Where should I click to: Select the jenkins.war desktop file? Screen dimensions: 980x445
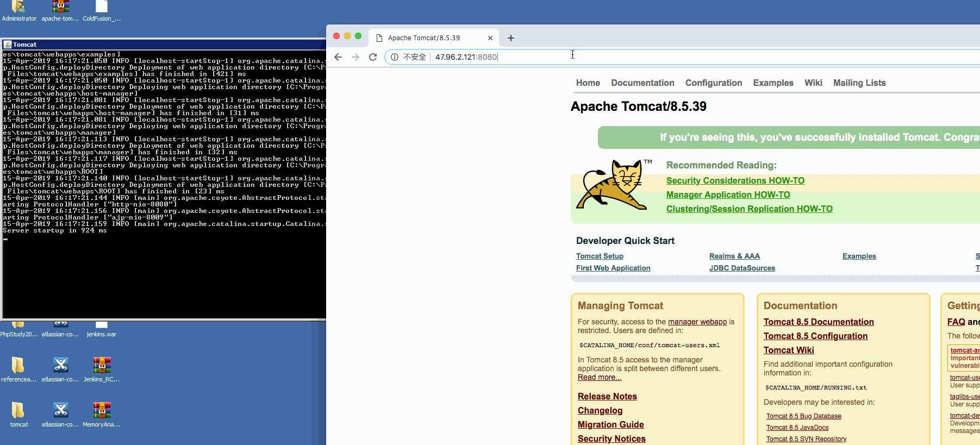(102, 330)
